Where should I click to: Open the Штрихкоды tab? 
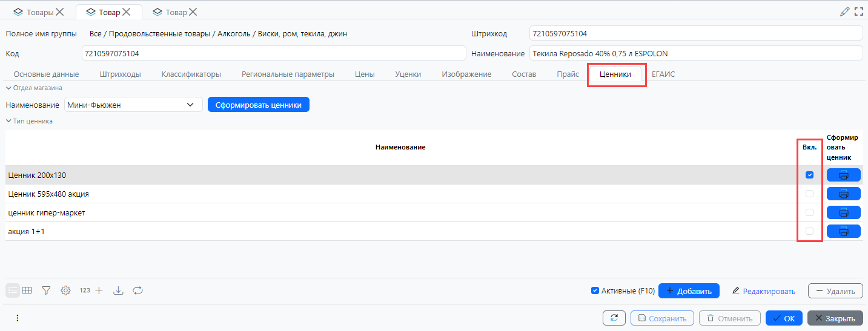click(120, 74)
